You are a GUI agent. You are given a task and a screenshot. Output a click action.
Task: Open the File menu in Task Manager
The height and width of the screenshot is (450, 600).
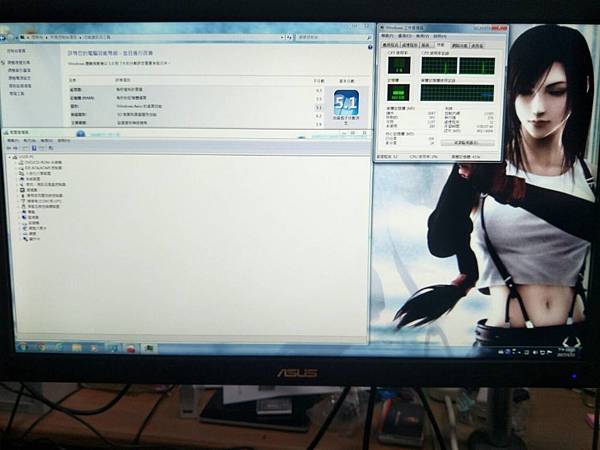387,36
